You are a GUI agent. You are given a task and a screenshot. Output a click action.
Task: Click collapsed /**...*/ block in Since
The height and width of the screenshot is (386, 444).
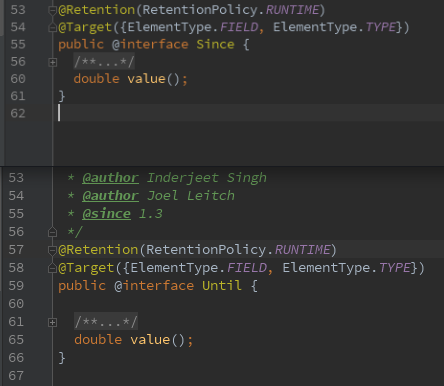(x=104, y=62)
